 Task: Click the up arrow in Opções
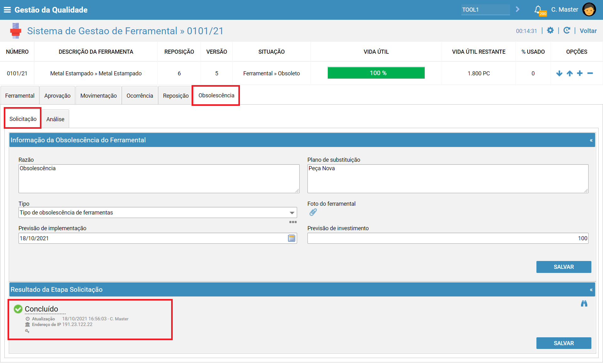(x=570, y=73)
